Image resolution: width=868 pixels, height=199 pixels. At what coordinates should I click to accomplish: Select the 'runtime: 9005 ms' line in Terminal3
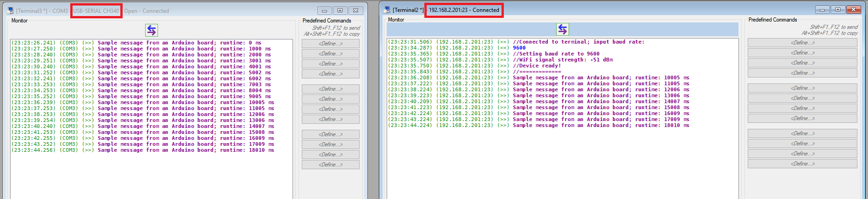pyautogui.click(x=141, y=96)
